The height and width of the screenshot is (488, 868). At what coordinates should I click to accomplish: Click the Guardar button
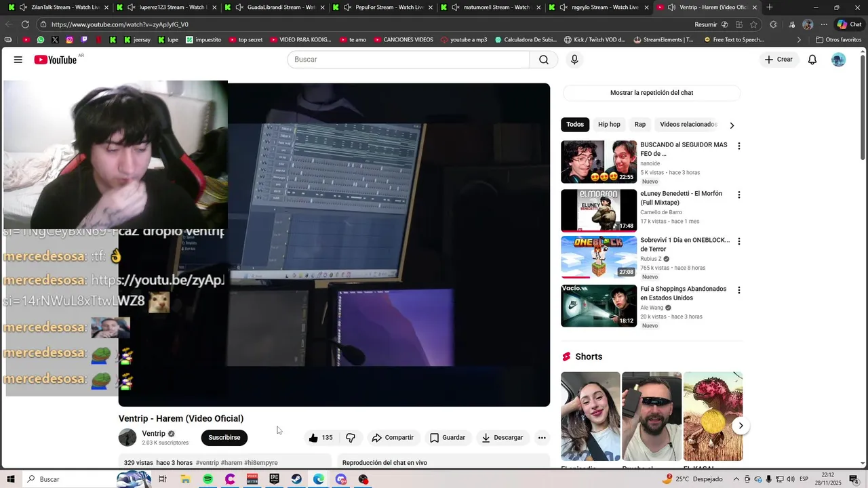click(x=448, y=438)
